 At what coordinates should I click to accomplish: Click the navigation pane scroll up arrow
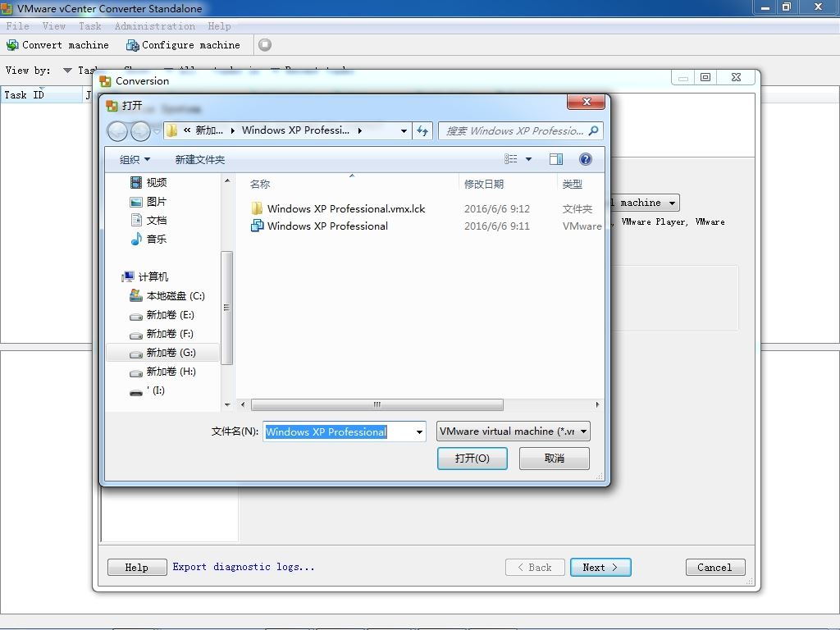pos(227,181)
